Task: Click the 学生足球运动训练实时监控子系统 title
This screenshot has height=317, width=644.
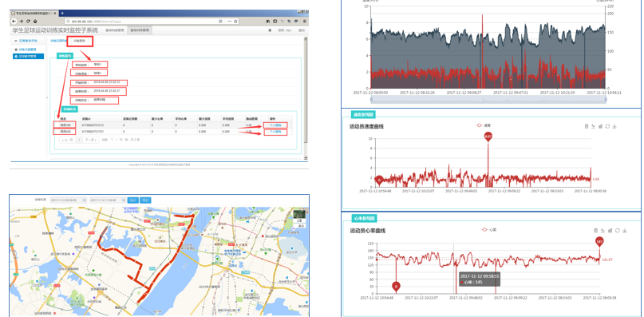Action: click(54, 30)
